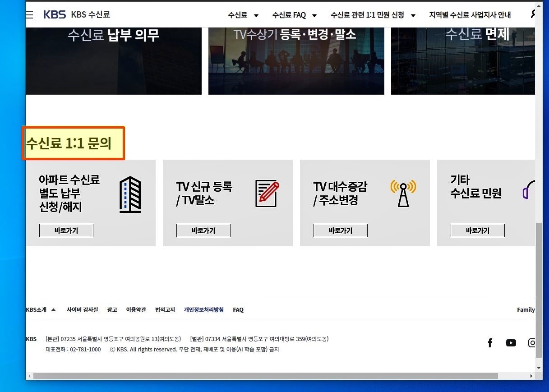This screenshot has width=549, height=392.
Task: Click the red pencil notepad icon
Action: coord(267,193)
